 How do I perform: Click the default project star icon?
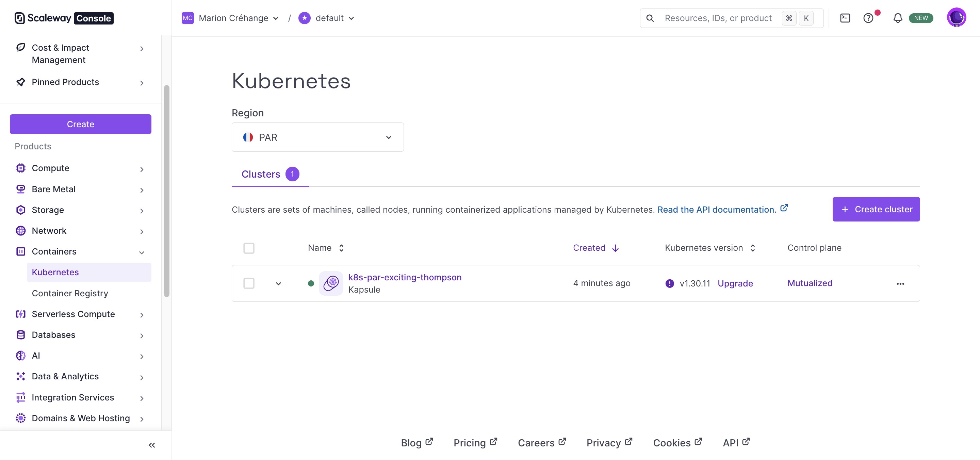pos(304,18)
